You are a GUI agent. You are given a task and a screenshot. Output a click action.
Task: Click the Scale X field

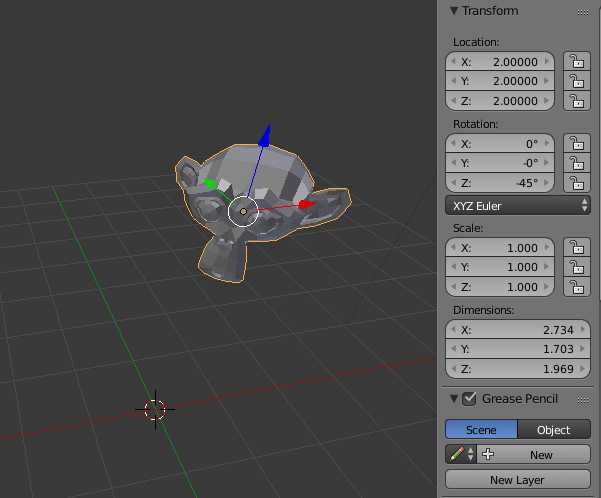click(500, 247)
